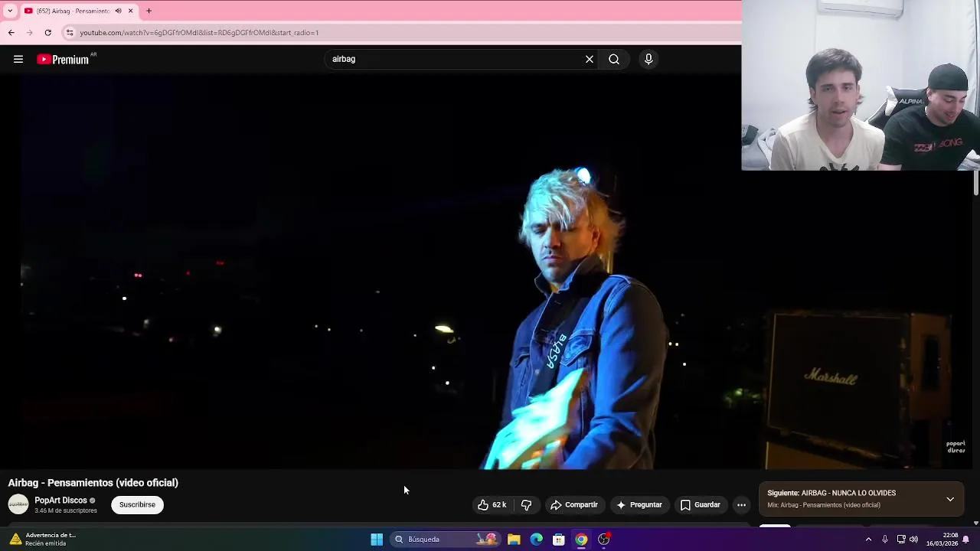Open a new browser tab
The height and width of the screenshot is (551, 980).
149,11
